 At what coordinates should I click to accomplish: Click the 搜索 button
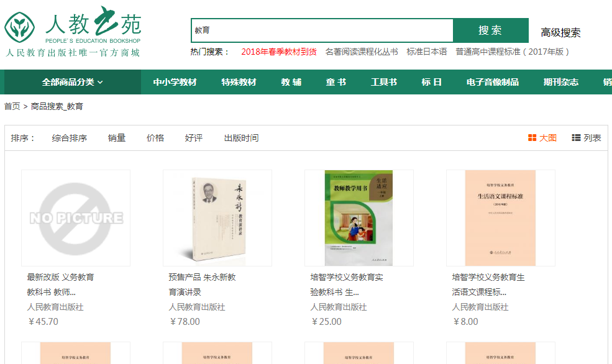coord(491,30)
